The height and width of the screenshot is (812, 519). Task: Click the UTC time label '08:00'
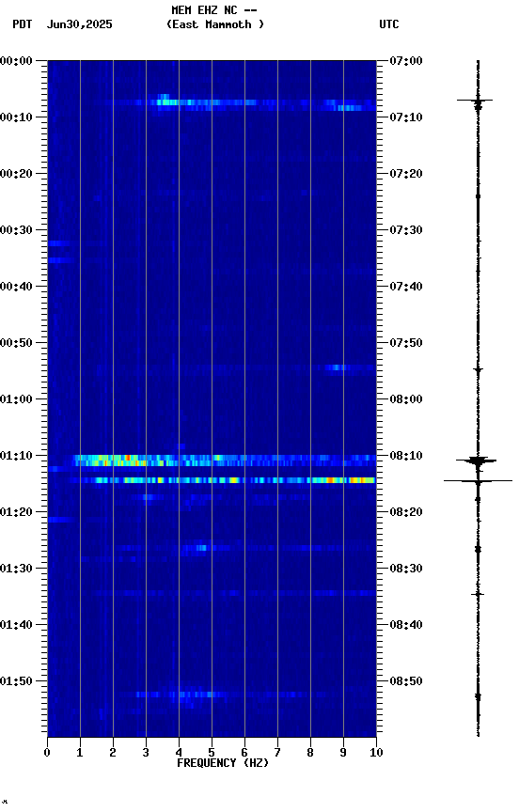pyautogui.click(x=405, y=399)
